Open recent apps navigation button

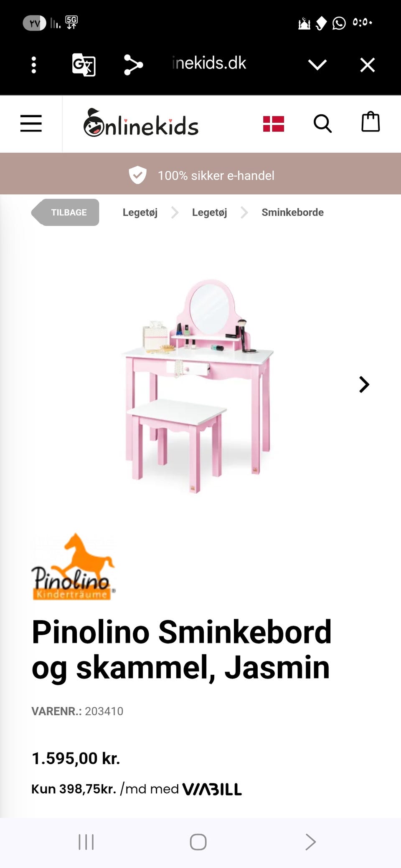[86, 842]
